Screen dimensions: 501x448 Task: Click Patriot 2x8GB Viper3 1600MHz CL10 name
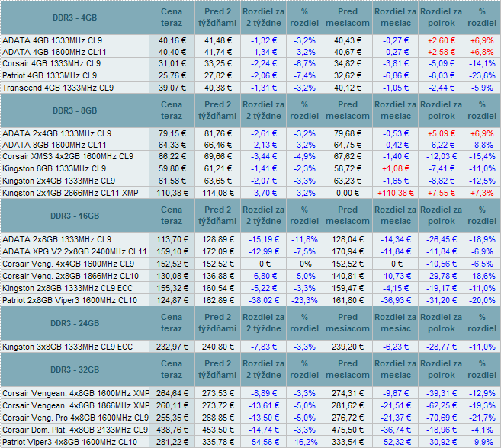(x=69, y=300)
